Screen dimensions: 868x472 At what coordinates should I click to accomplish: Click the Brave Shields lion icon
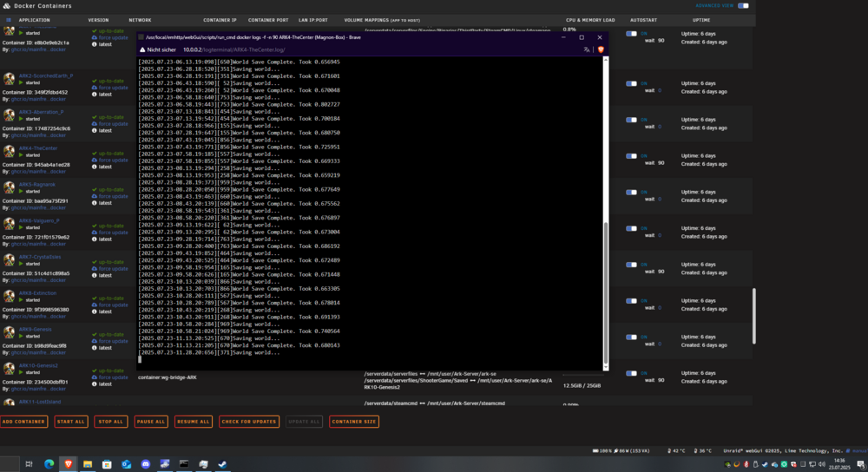601,49
